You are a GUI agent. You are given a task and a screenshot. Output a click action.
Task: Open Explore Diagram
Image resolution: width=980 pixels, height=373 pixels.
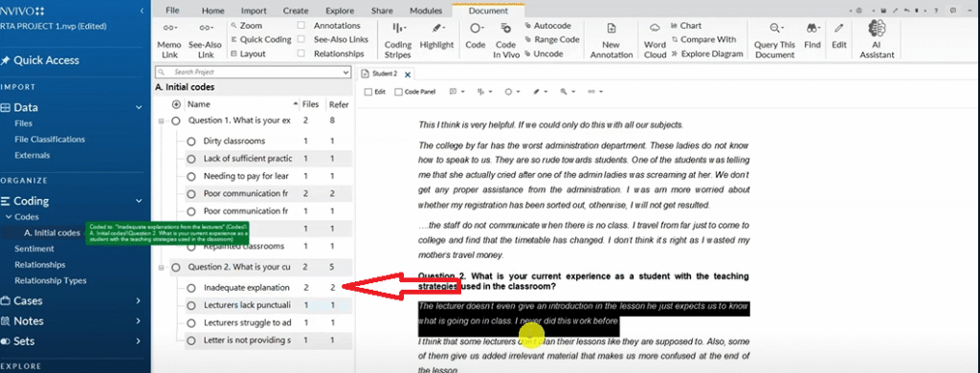click(707, 54)
